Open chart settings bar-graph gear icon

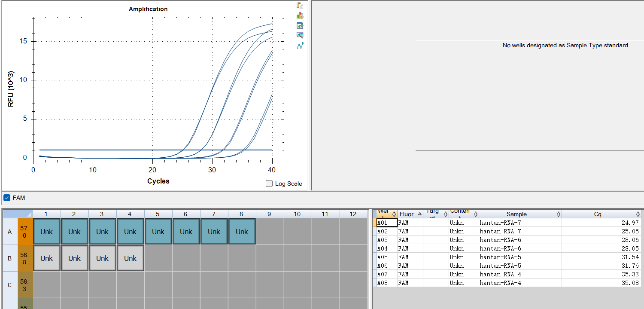click(300, 15)
